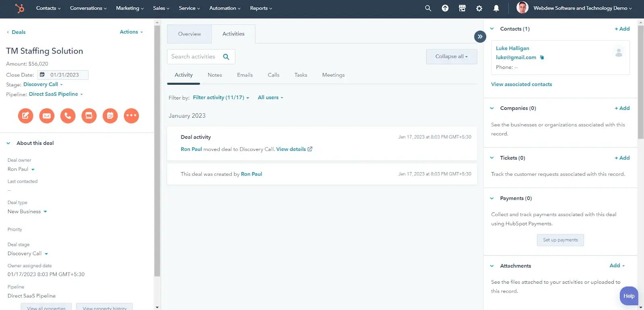Screen dimensions: 644x310
Task: Open View details in the Deal activity card
Action: 294,149
